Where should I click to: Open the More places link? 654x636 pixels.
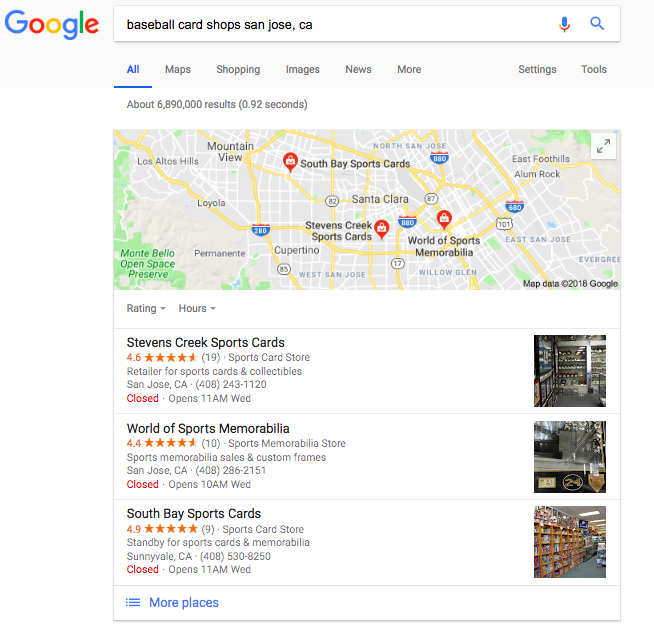click(x=184, y=602)
